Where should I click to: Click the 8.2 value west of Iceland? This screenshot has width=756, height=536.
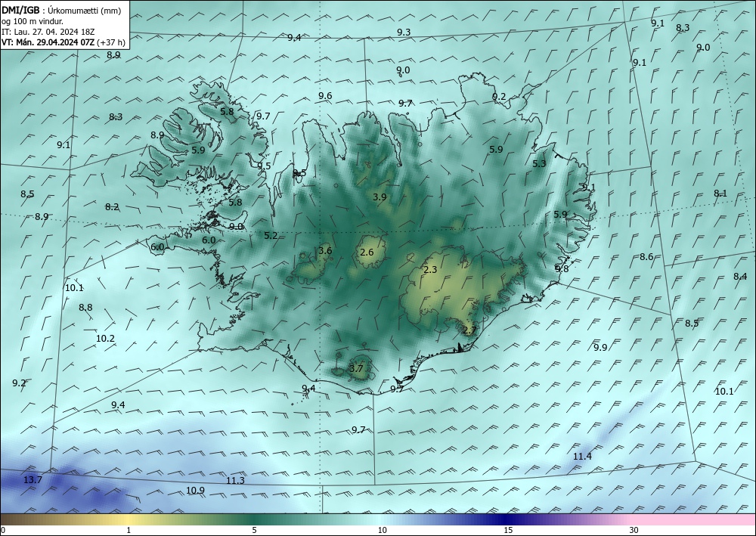(x=112, y=207)
